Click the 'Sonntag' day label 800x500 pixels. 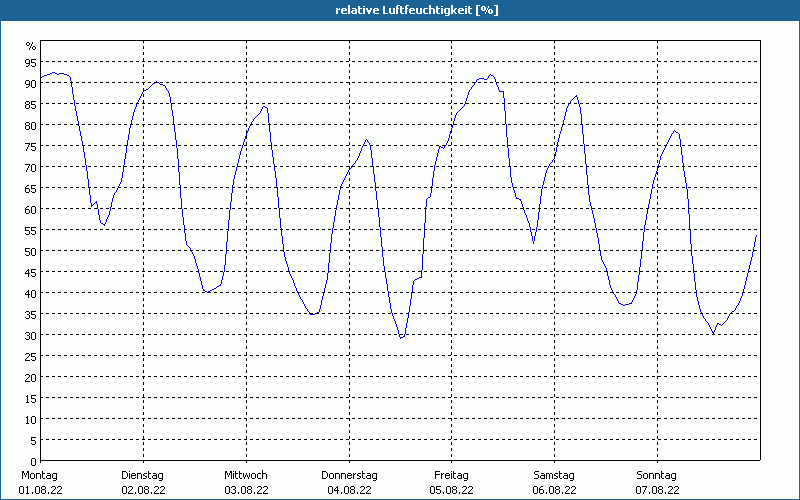coord(657,476)
